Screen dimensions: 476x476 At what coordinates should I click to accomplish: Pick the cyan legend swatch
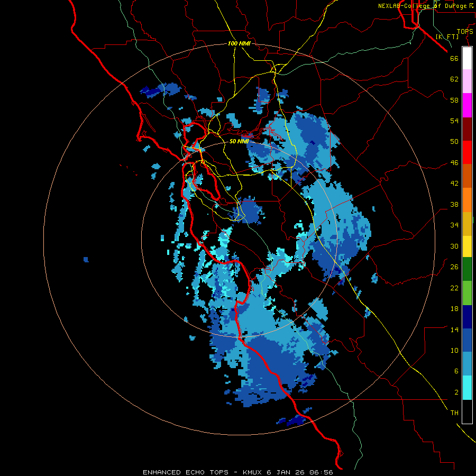coord(467,387)
